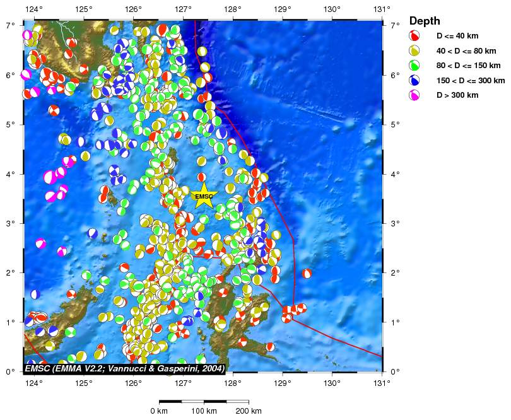Viewport: 511px width, 420px height.
Task: Click the '0 km' scale bar label
Action: click(159, 411)
